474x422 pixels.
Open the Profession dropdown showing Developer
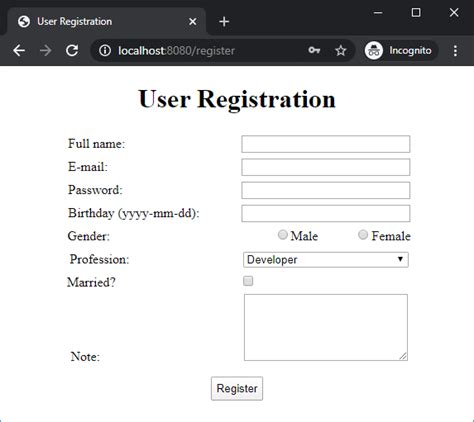(x=326, y=260)
